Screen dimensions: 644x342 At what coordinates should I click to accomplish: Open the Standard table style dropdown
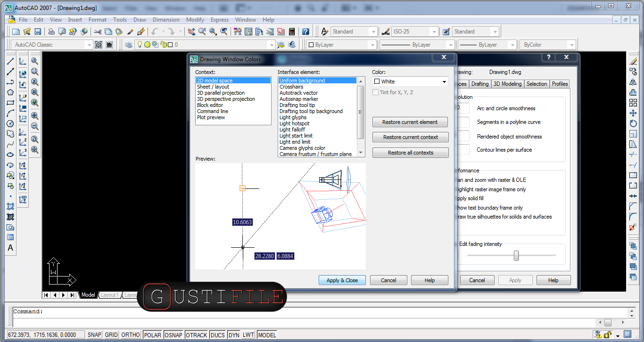tap(475, 32)
